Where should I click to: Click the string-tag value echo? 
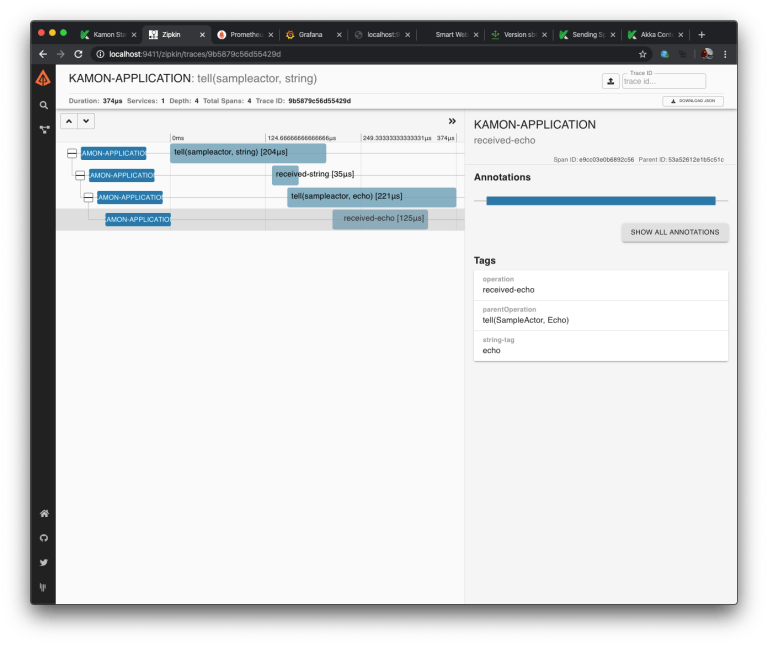(x=491, y=351)
